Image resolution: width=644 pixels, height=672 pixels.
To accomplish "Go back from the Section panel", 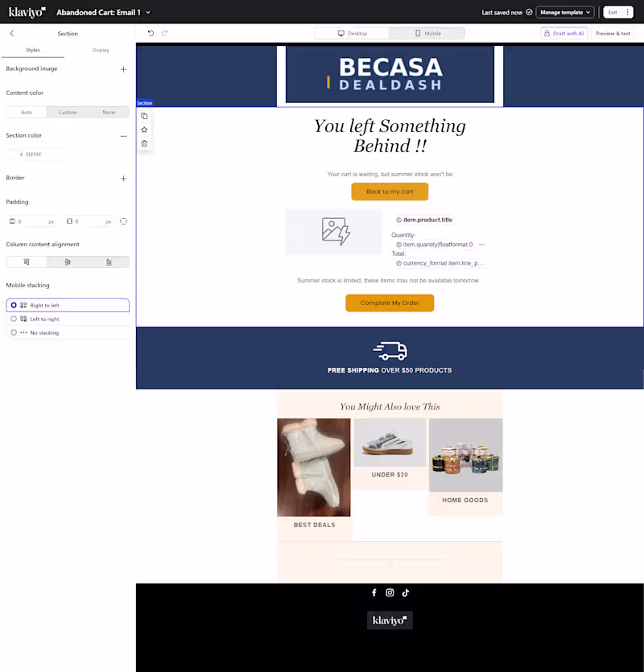I will (x=12, y=33).
